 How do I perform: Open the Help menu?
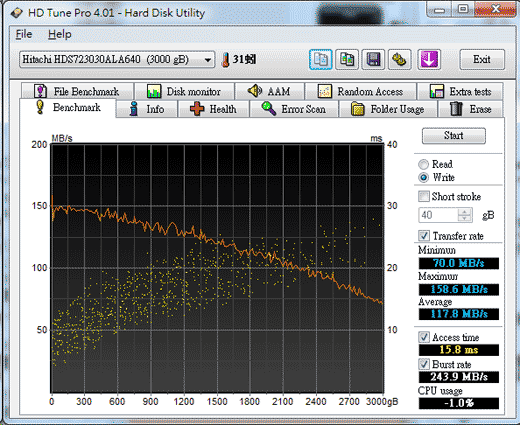click(x=60, y=34)
